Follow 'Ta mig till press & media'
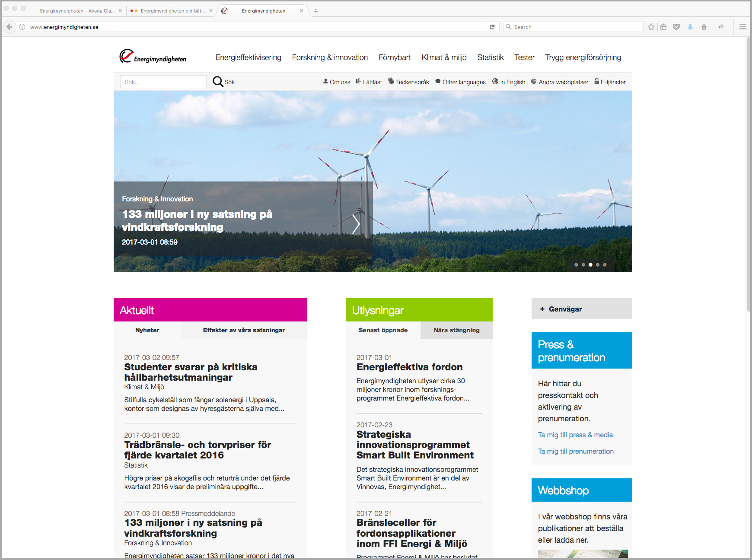This screenshot has width=752, height=560. click(575, 435)
